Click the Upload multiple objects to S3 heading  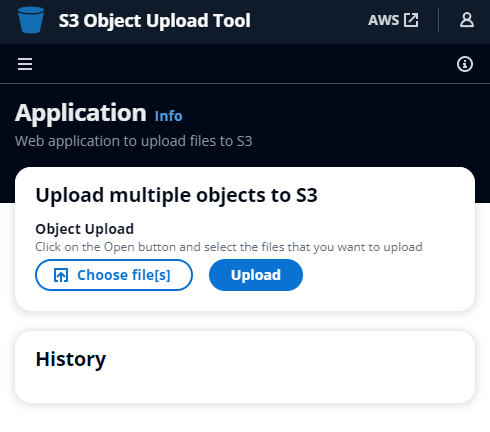click(176, 195)
